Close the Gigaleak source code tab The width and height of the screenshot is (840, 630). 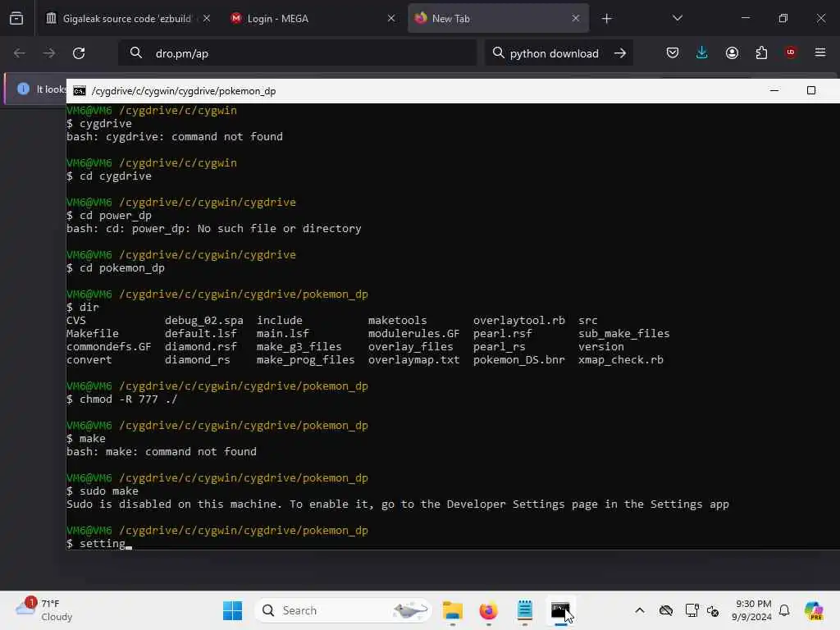pyautogui.click(x=207, y=18)
